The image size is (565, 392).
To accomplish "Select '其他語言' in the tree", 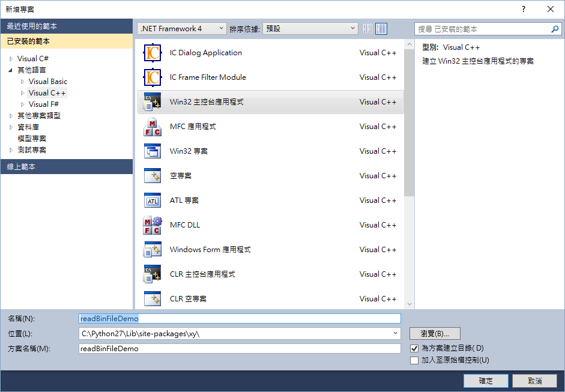I will [x=32, y=70].
